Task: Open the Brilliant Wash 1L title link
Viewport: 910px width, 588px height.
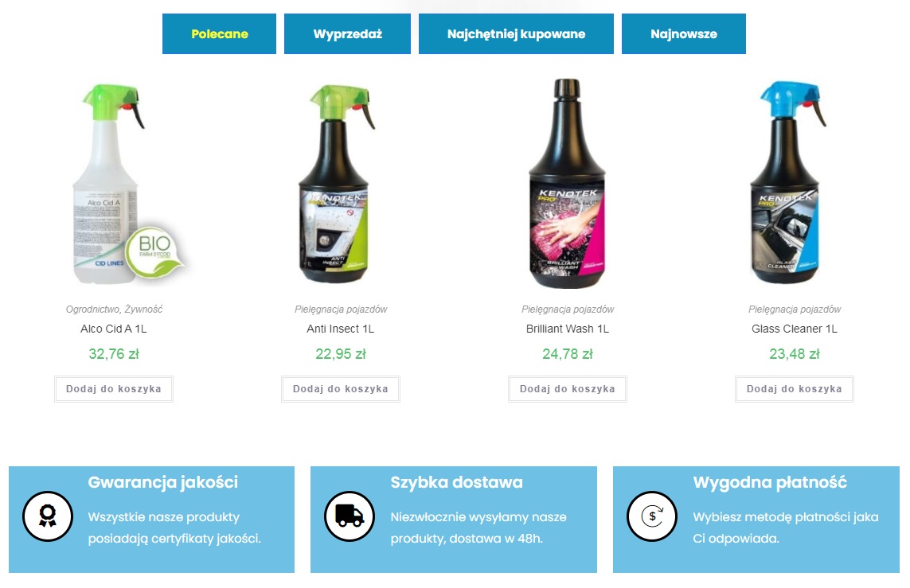Action: [x=568, y=329]
